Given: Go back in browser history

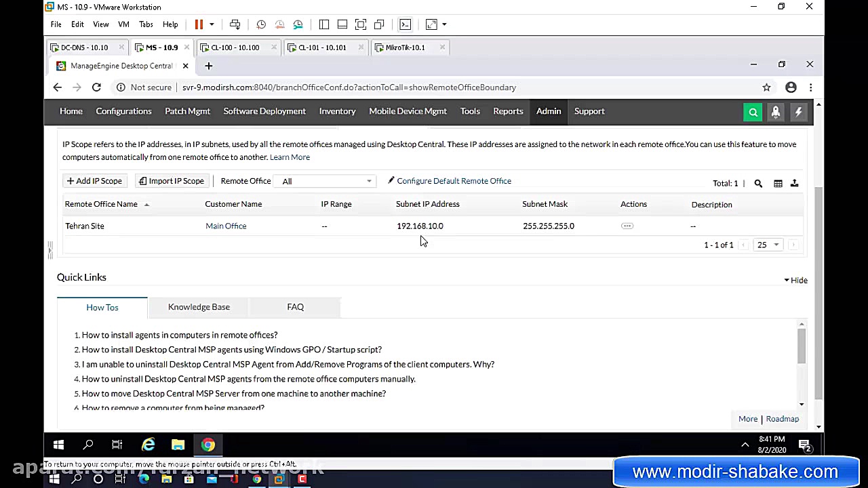Looking at the screenshot, I should [x=58, y=87].
